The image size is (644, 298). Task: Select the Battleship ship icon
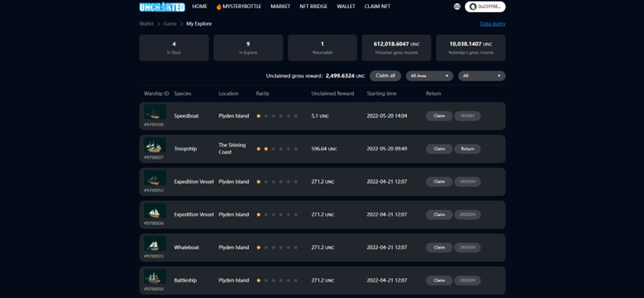155,277
